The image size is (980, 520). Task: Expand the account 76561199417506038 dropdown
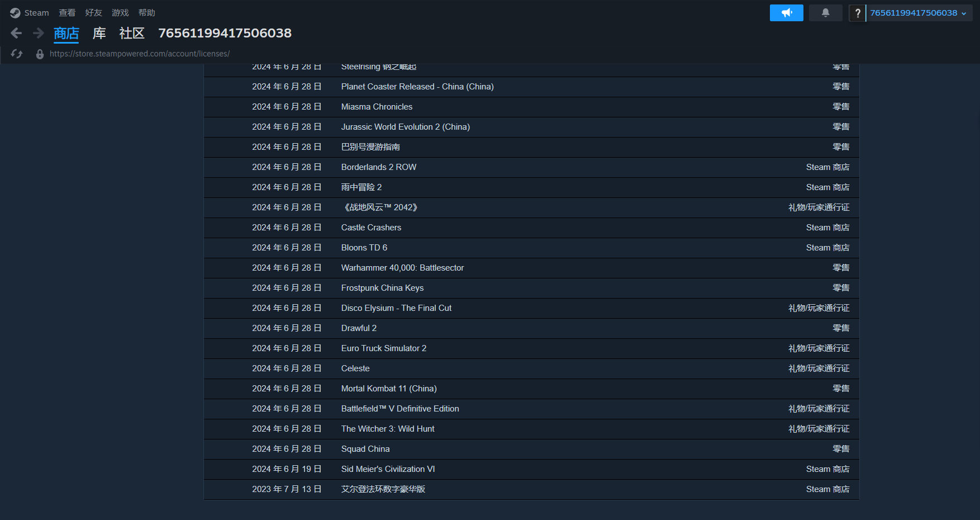(x=919, y=13)
